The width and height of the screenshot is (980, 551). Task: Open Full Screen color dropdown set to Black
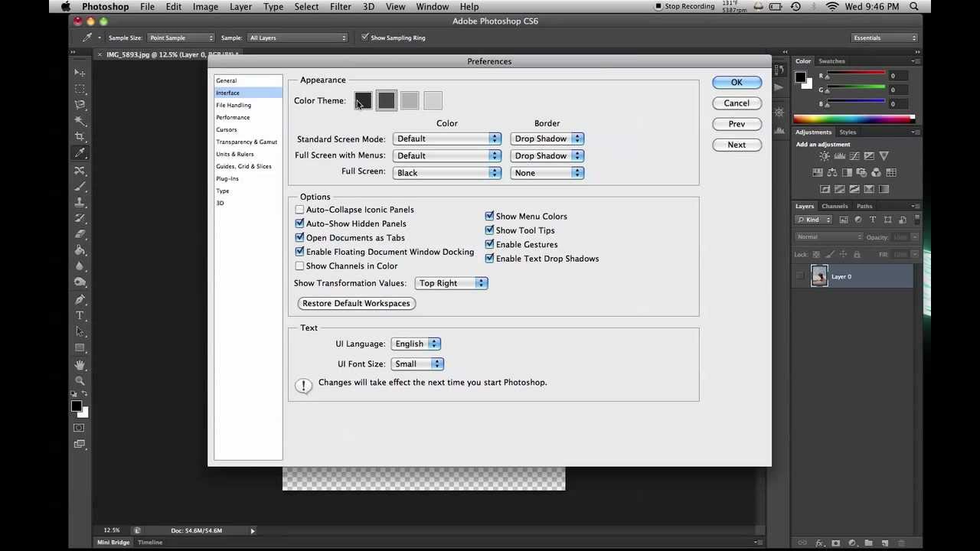coord(447,173)
